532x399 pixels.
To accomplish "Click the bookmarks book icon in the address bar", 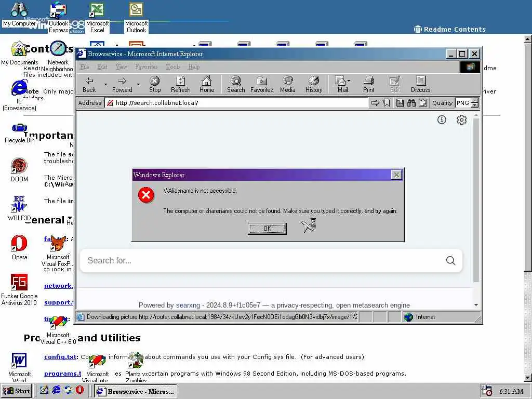I will coord(400,103).
